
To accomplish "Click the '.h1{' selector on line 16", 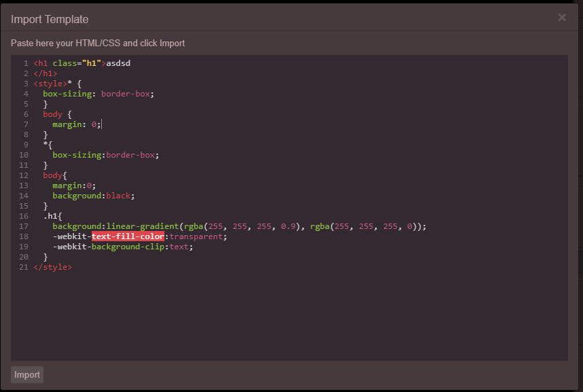I will 52,216.
